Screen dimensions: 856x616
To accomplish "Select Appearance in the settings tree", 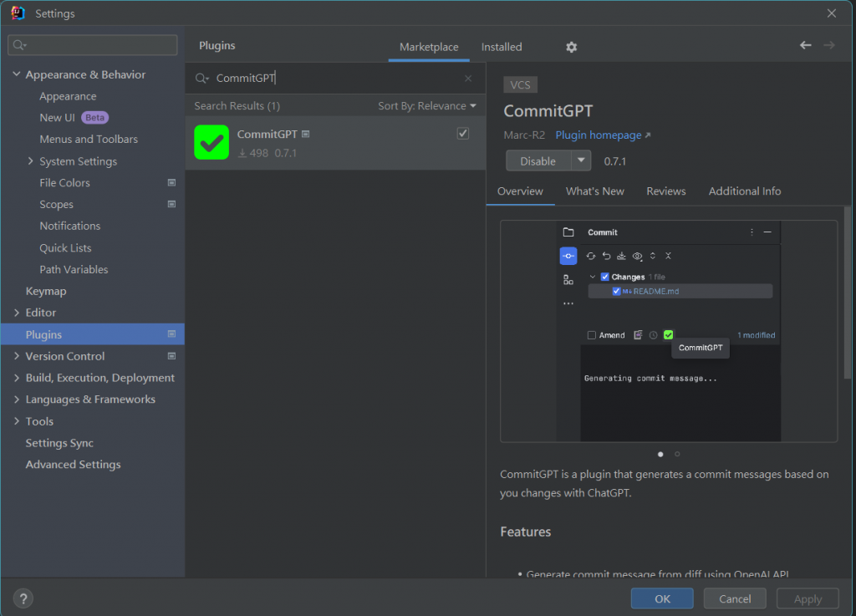I will point(68,96).
